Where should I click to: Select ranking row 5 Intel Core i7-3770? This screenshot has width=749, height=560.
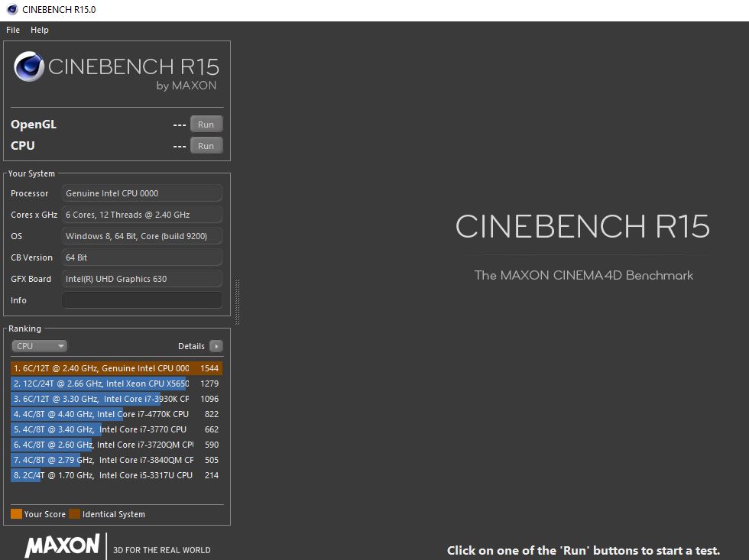pos(116,429)
